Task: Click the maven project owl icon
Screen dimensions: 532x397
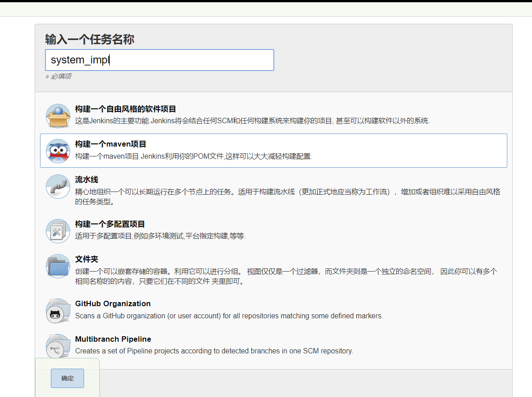Action: (x=58, y=151)
